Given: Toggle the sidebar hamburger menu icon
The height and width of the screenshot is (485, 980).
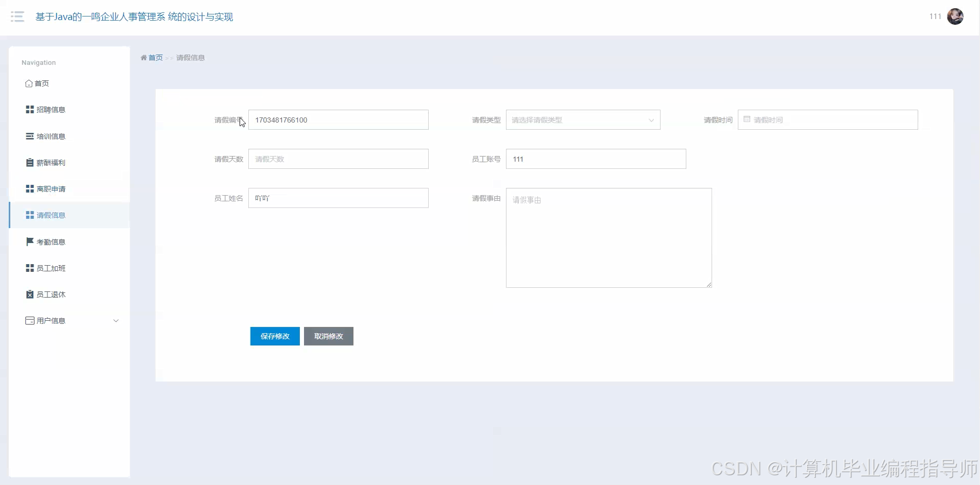Looking at the screenshot, I should pos(18,16).
